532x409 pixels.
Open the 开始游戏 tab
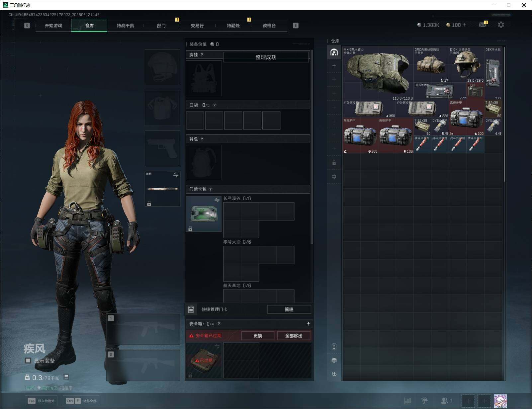53,26
